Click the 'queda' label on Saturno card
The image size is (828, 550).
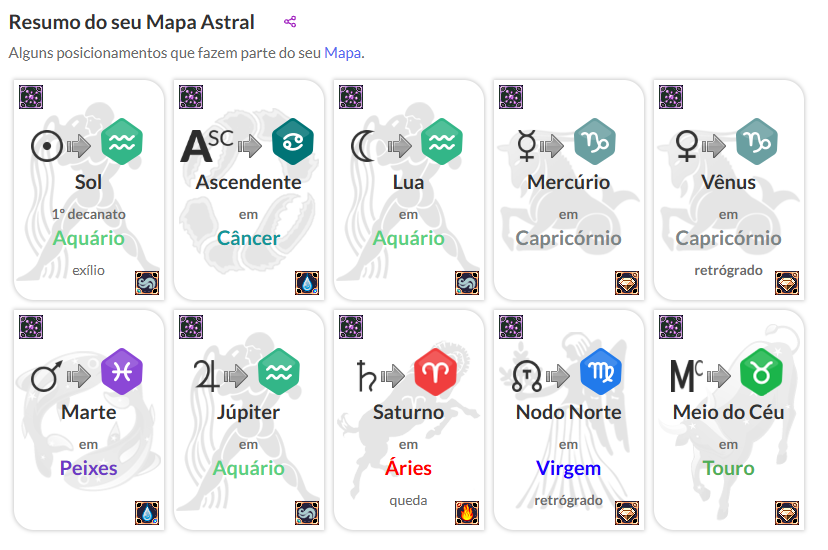(408, 501)
